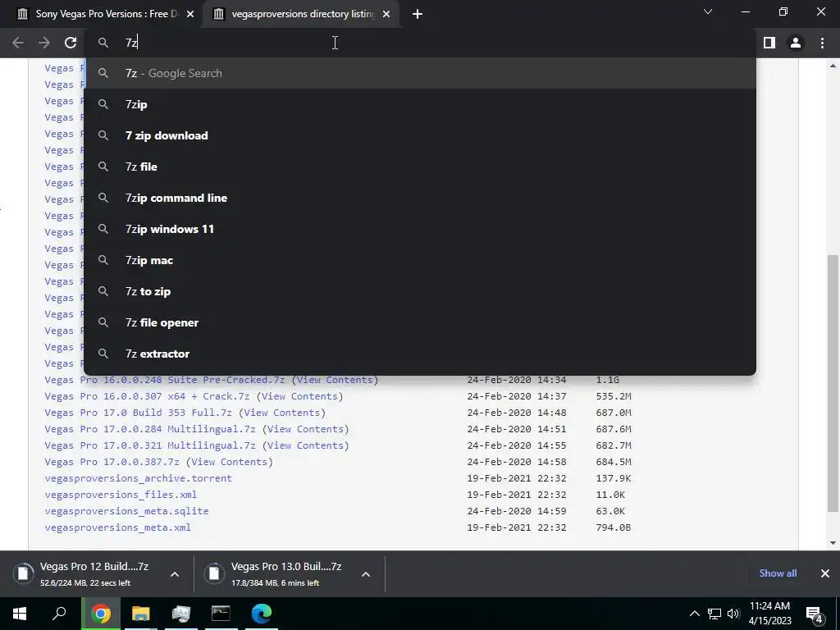
Task: Download Vegas Pro 17.0.0.387.7z
Action: coord(112,462)
